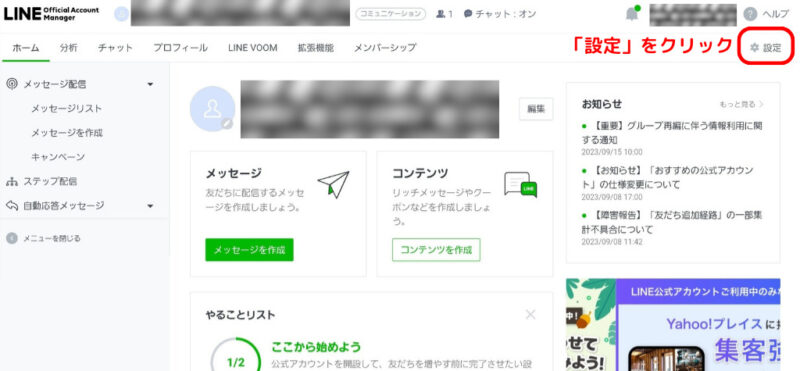This screenshot has width=800, height=371.
Task: Open the ホーム tab
Action: coord(26,48)
